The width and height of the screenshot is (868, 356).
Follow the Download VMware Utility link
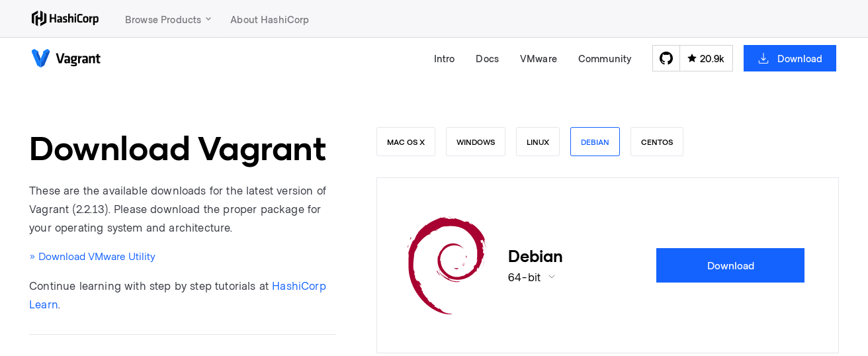coord(92,257)
